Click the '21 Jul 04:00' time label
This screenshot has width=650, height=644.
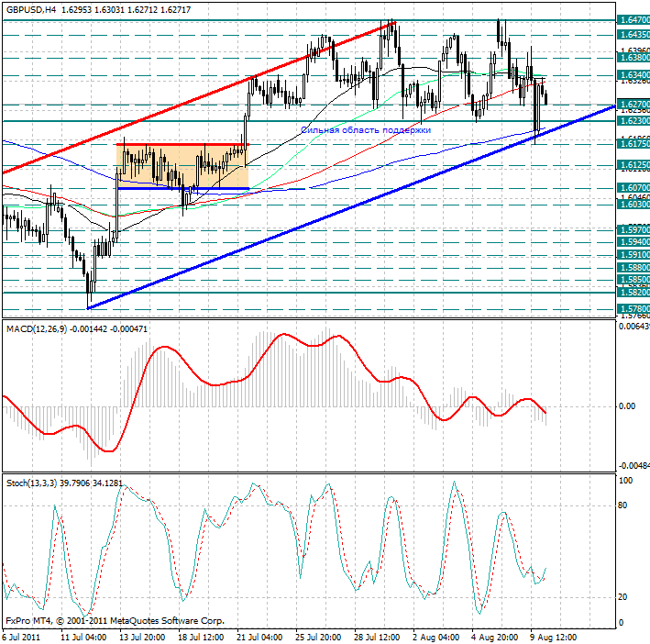click(259, 638)
